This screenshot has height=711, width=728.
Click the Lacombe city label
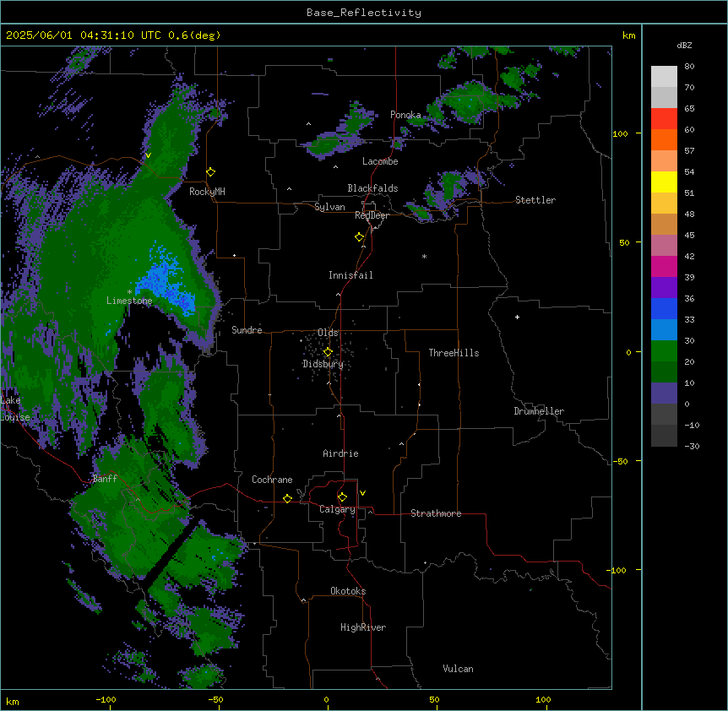(380, 161)
